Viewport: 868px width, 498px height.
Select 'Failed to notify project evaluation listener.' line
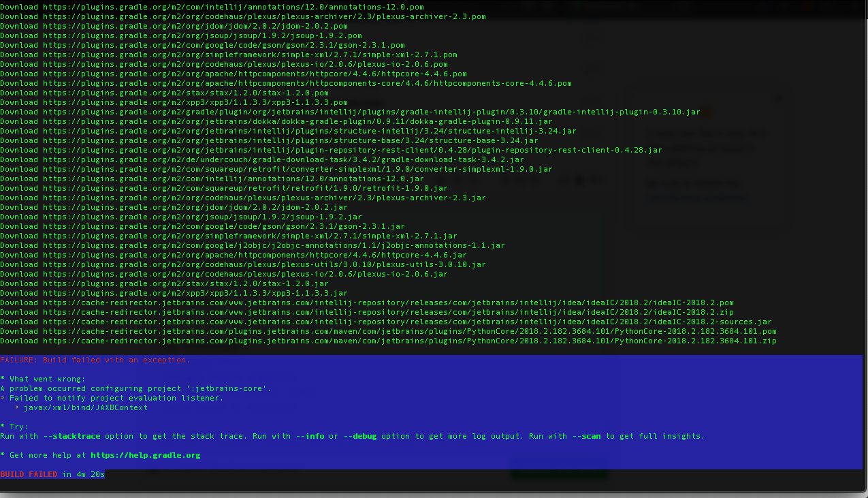point(112,398)
